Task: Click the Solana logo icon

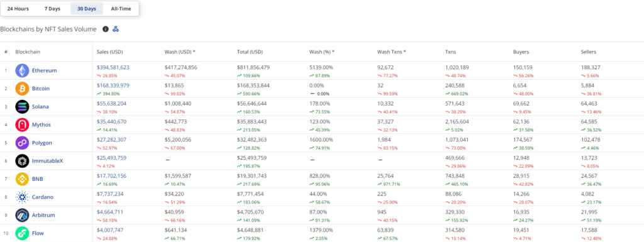Action: pyautogui.click(x=22, y=107)
